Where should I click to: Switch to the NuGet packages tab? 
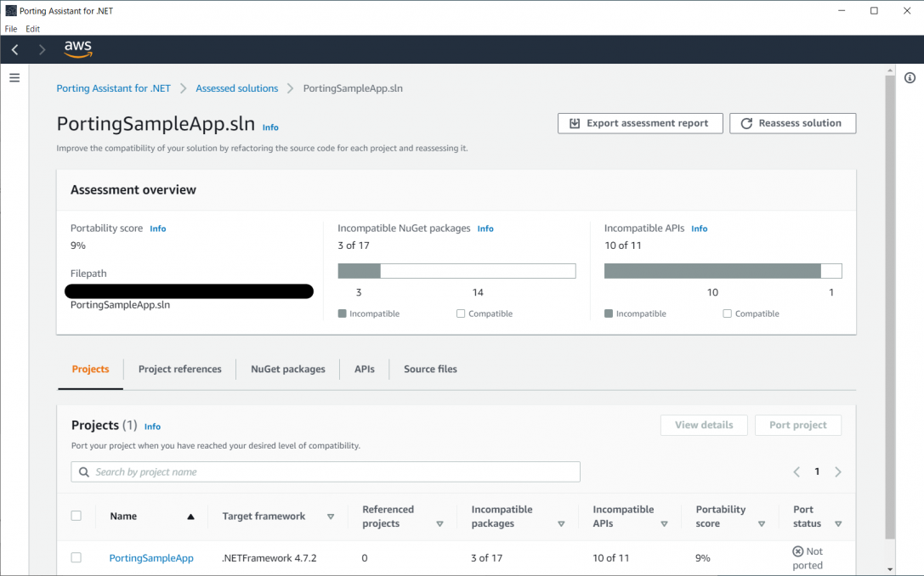point(287,370)
